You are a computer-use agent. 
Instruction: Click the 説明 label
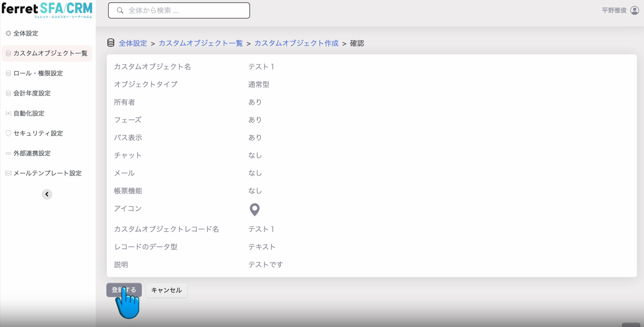(x=121, y=265)
